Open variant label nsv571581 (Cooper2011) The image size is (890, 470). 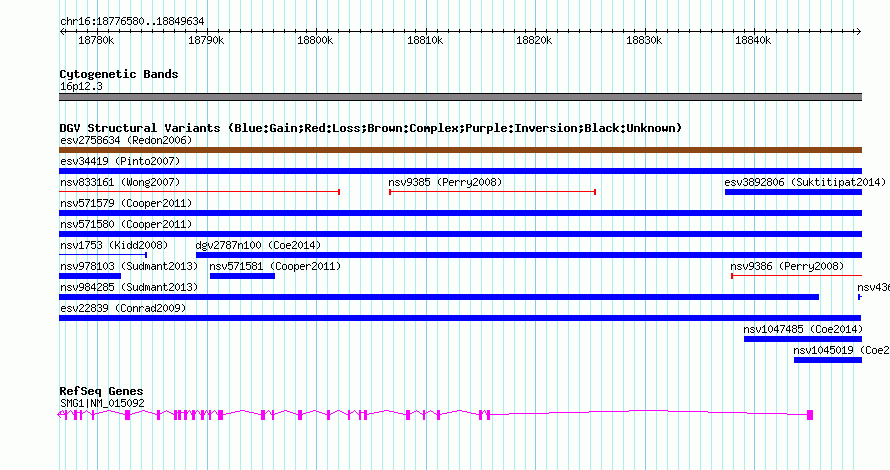coord(275,266)
